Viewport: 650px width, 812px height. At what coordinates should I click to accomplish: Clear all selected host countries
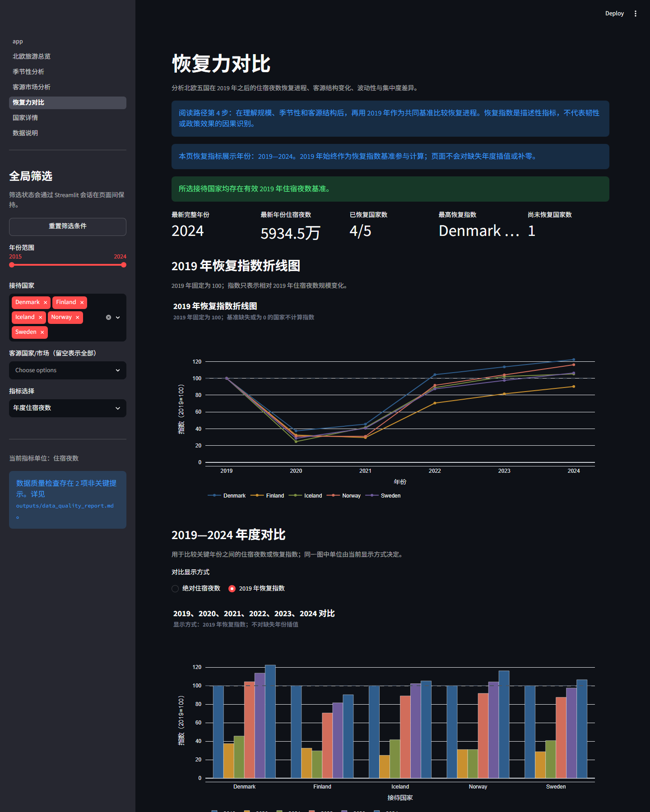click(108, 318)
